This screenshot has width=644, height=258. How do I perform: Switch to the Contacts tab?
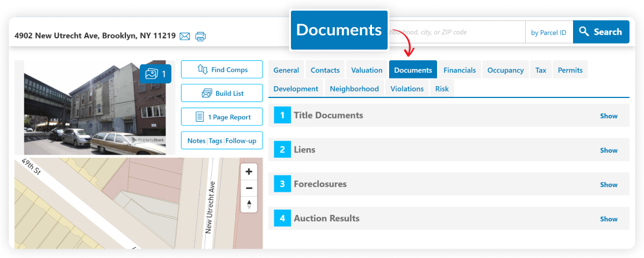325,70
